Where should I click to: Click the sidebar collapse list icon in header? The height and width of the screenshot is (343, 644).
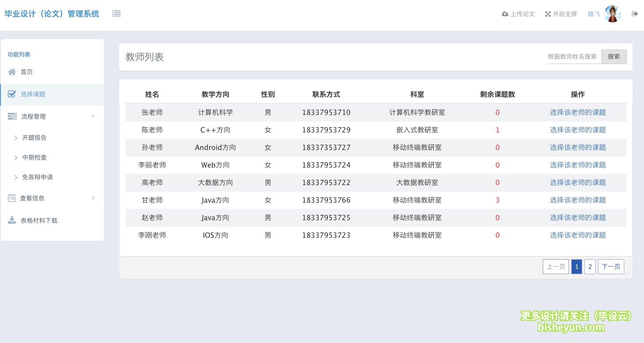coord(116,13)
